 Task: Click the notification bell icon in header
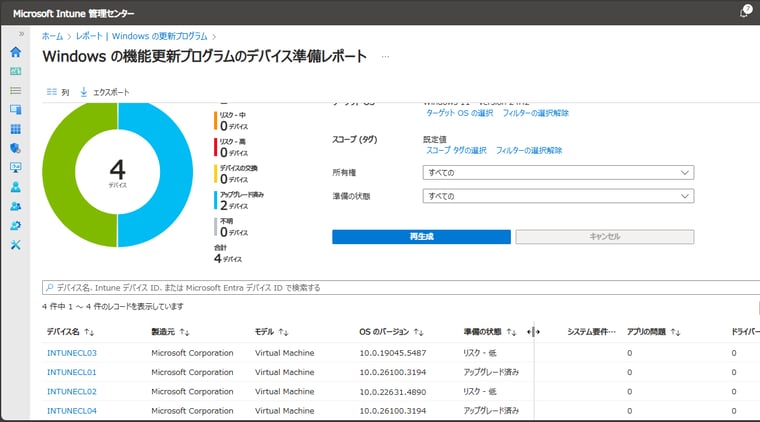[744, 12]
